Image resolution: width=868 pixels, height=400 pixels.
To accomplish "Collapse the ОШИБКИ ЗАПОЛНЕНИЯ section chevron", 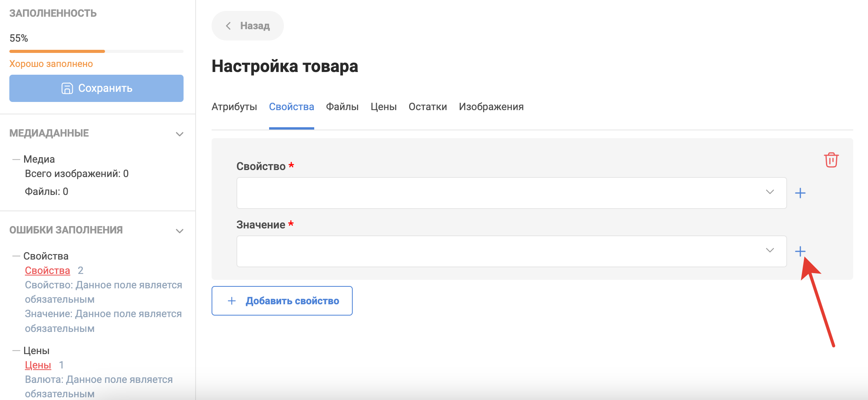I will click(x=179, y=231).
